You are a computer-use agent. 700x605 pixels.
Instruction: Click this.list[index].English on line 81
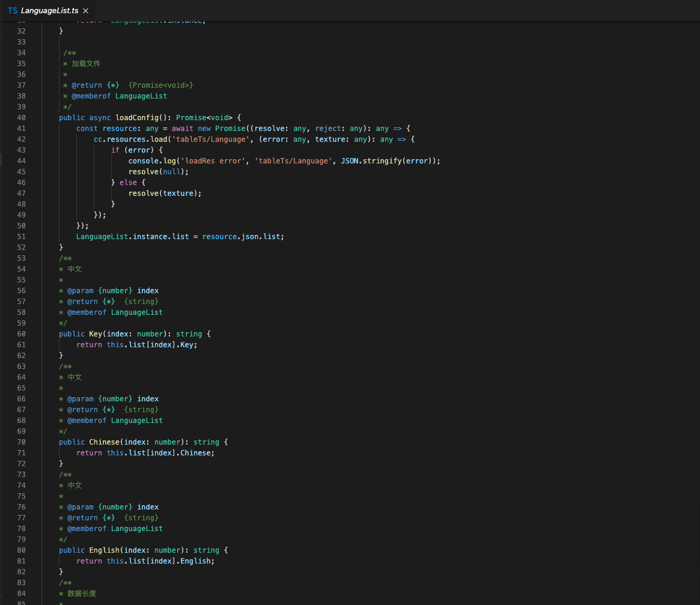(161, 561)
